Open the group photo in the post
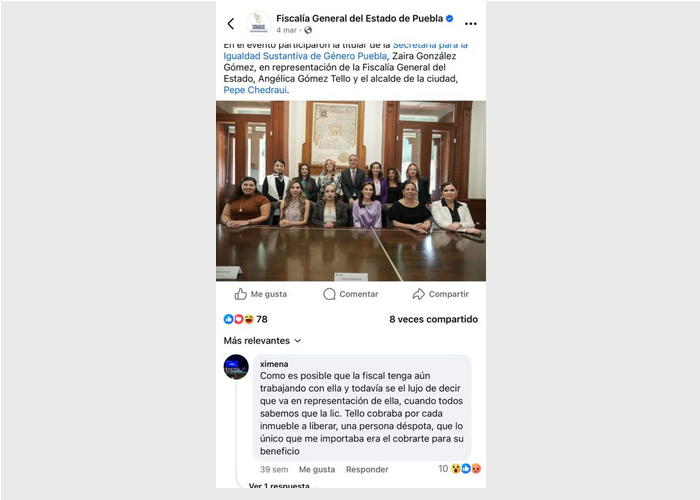 click(x=351, y=191)
